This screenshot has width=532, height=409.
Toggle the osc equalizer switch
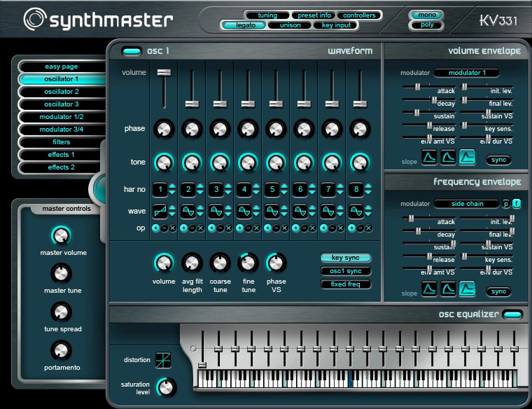pyautogui.click(x=512, y=314)
